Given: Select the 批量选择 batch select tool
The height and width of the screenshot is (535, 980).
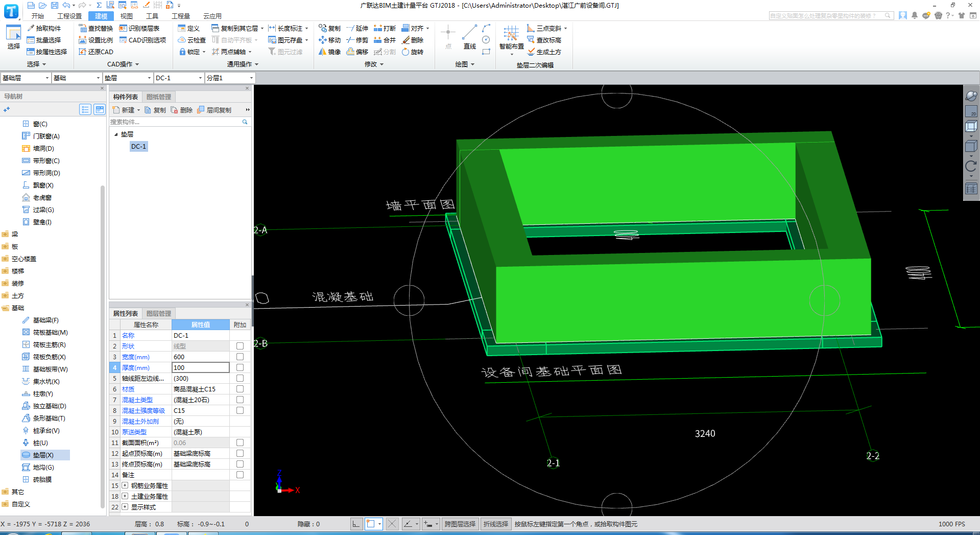Looking at the screenshot, I should pos(44,40).
